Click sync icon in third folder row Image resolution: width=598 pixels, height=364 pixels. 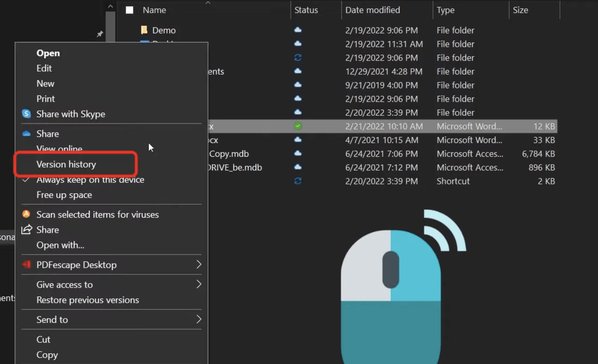[298, 58]
